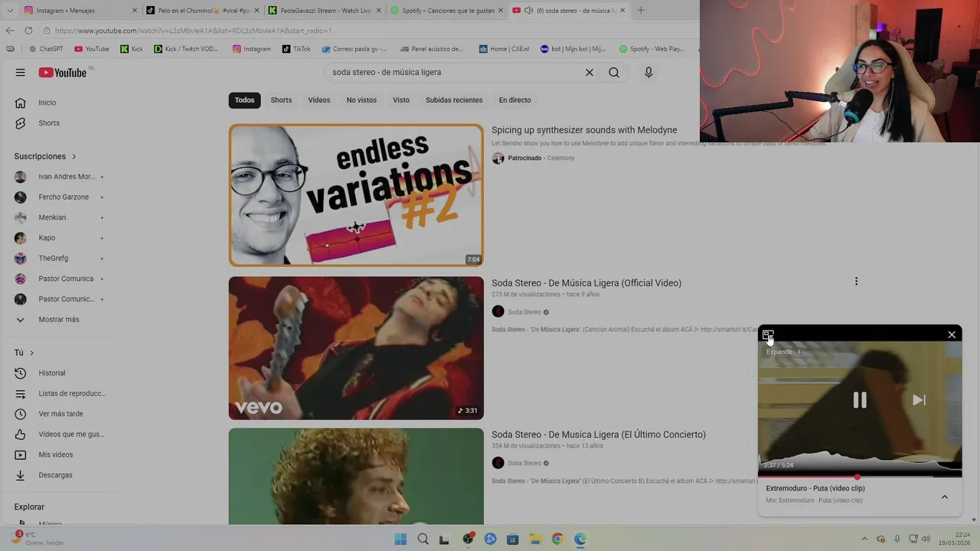Reload the page with refresh icon
The image size is (980, 551).
click(x=28, y=31)
